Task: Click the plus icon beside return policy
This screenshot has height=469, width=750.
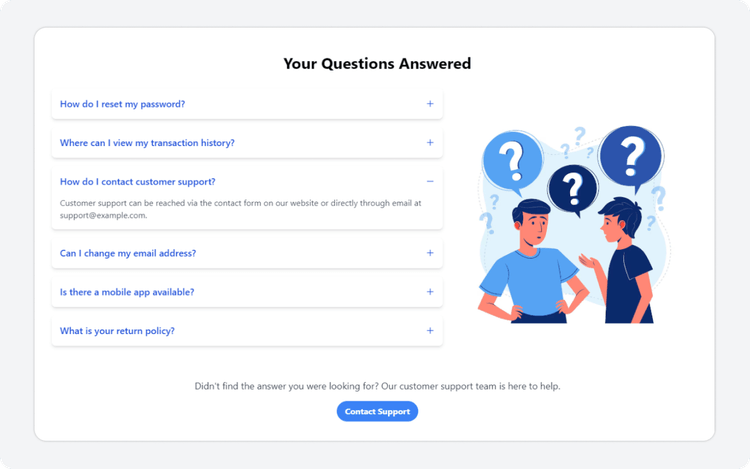Action: pos(430,330)
